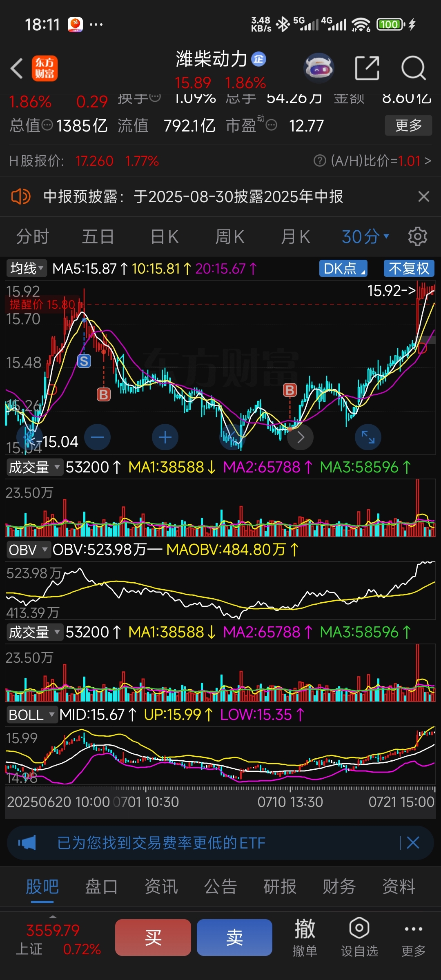Viewport: 441px width, 980px height.
Task: Tap the share export icon
Action: click(x=367, y=68)
